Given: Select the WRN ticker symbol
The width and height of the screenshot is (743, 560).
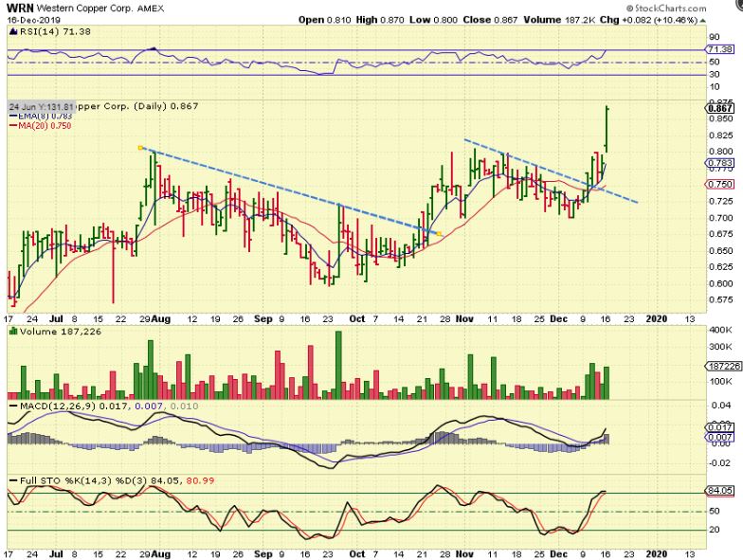Looking at the screenshot, I should point(20,8).
